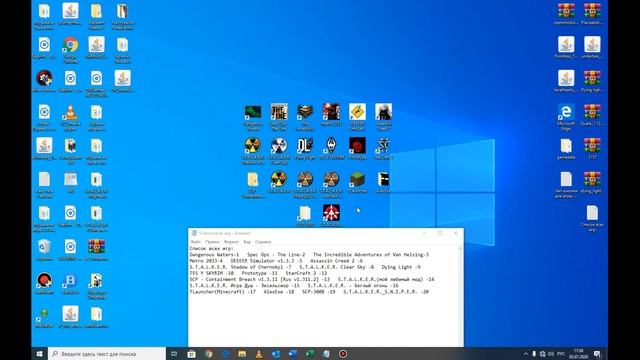Show hidden system tray icons
The image size is (640, 360).
click(x=526, y=354)
